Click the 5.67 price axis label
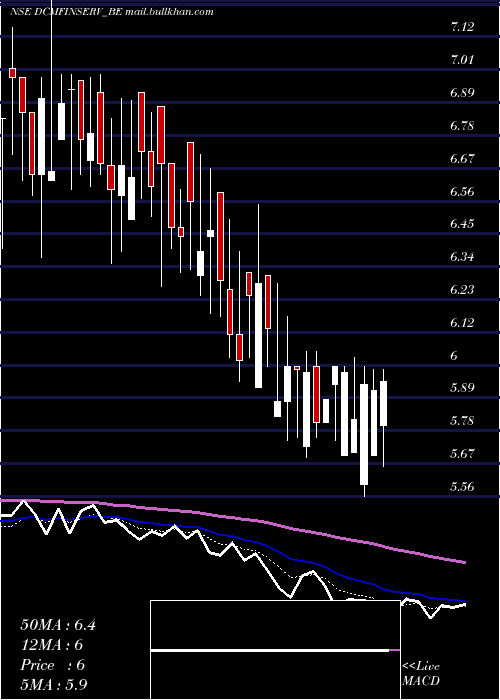 click(x=462, y=454)
